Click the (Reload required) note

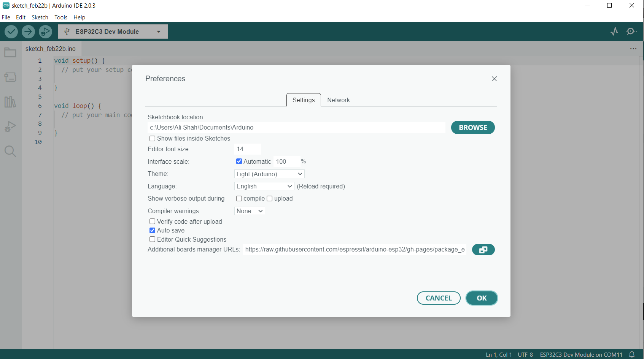[321, 187]
